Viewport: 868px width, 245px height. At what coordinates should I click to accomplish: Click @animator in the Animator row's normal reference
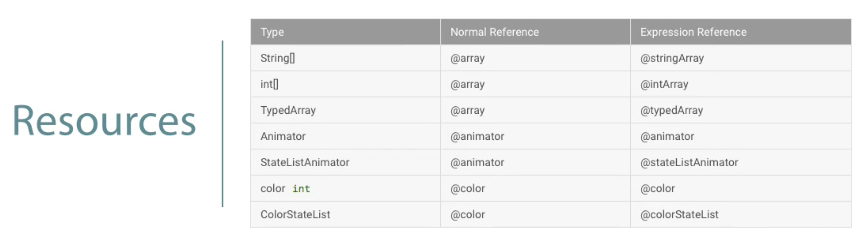(477, 136)
